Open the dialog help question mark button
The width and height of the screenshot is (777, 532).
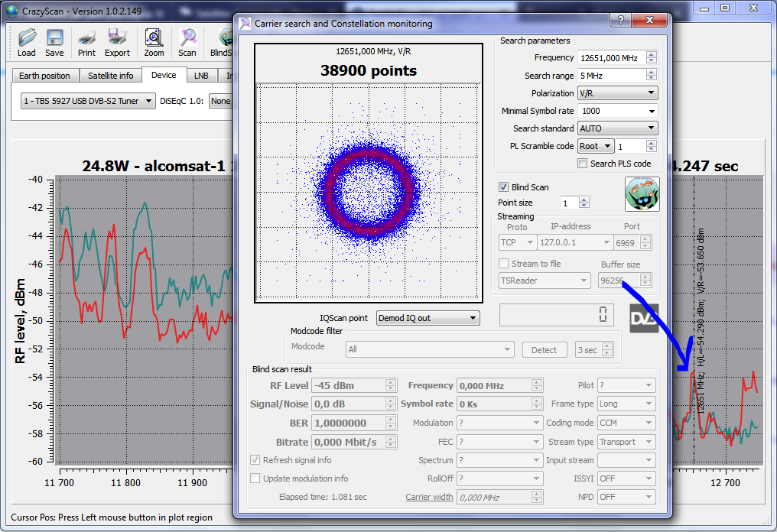(x=621, y=20)
